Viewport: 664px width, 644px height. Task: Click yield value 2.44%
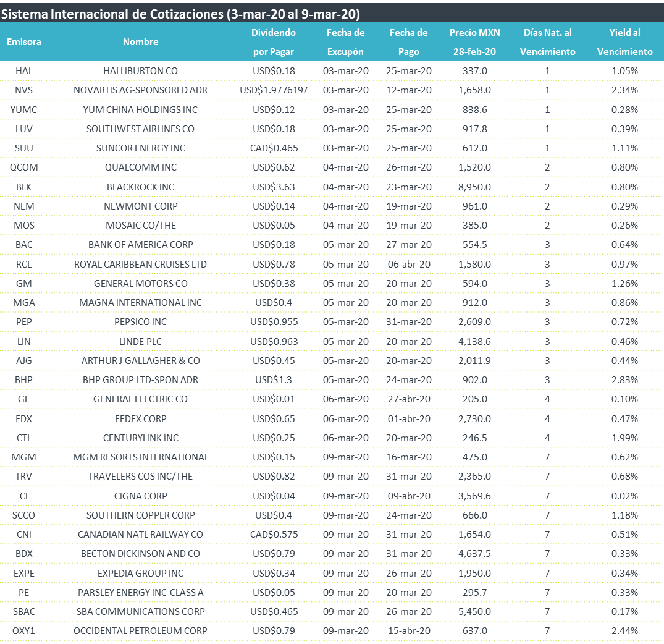coord(624,631)
